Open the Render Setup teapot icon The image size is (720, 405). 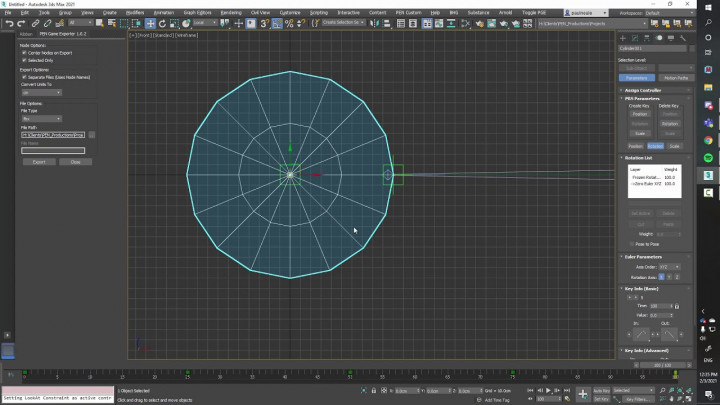pyautogui.click(x=479, y=23)
